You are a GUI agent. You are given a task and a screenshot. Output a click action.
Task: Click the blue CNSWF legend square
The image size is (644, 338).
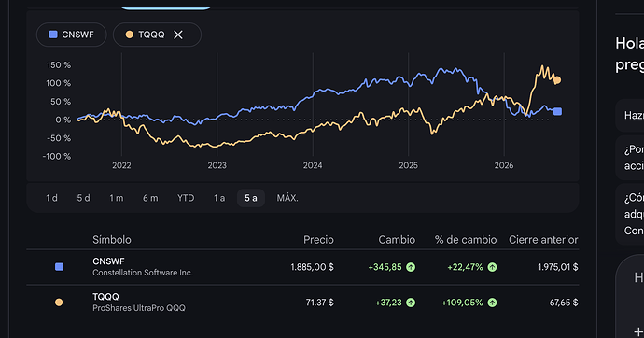tap(53, 35)
